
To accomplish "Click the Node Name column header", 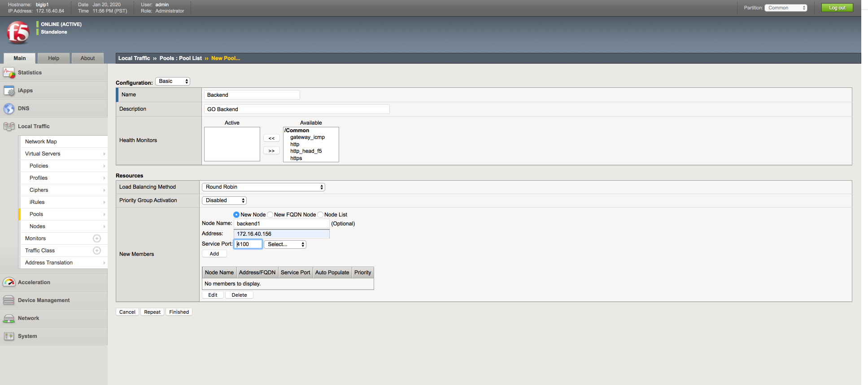I will [x=219, y=273].
